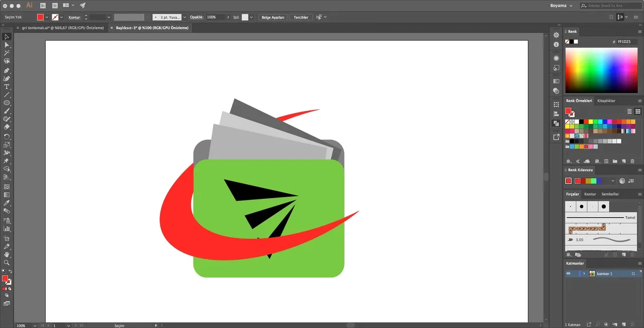Select the Column Graph tool
Screen dimensions: 644x328
pyautogui.click(x=7, y=229)
